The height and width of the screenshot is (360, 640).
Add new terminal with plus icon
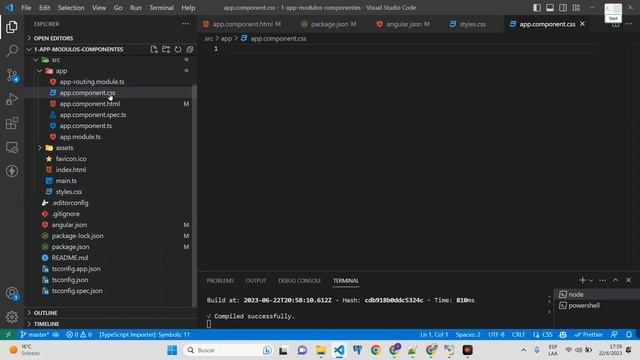[x=582, y=280]
